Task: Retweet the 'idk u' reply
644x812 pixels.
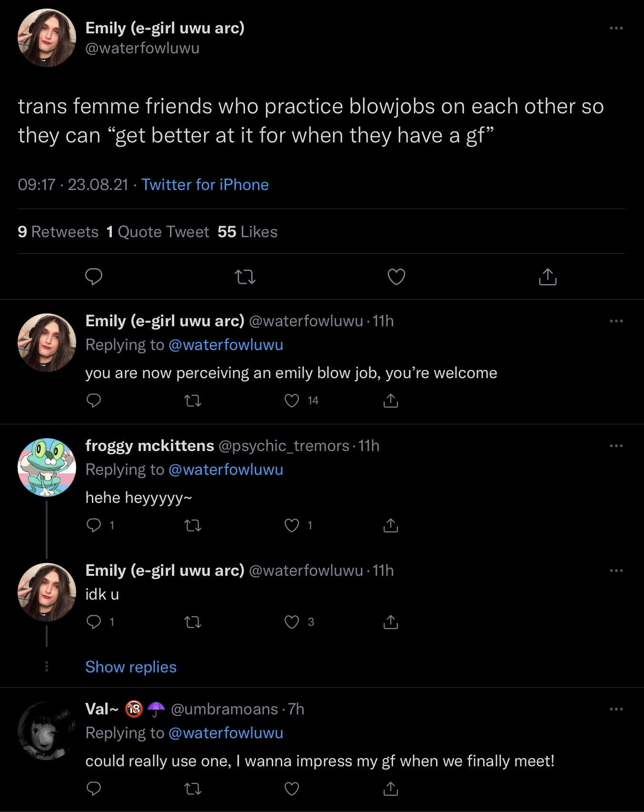Action: coord(192,622)
